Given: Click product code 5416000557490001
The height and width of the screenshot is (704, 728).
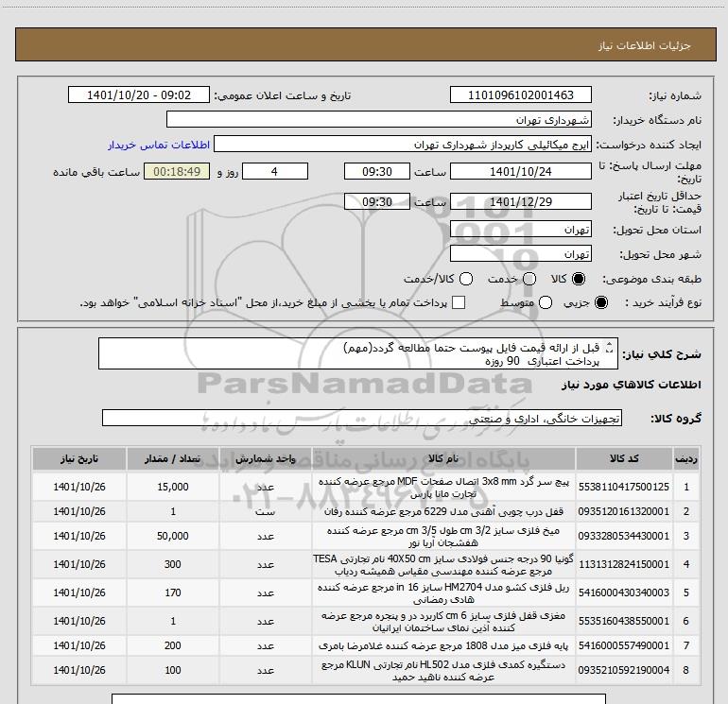Looking at the screenshot, I should click(x=624, y=645).
